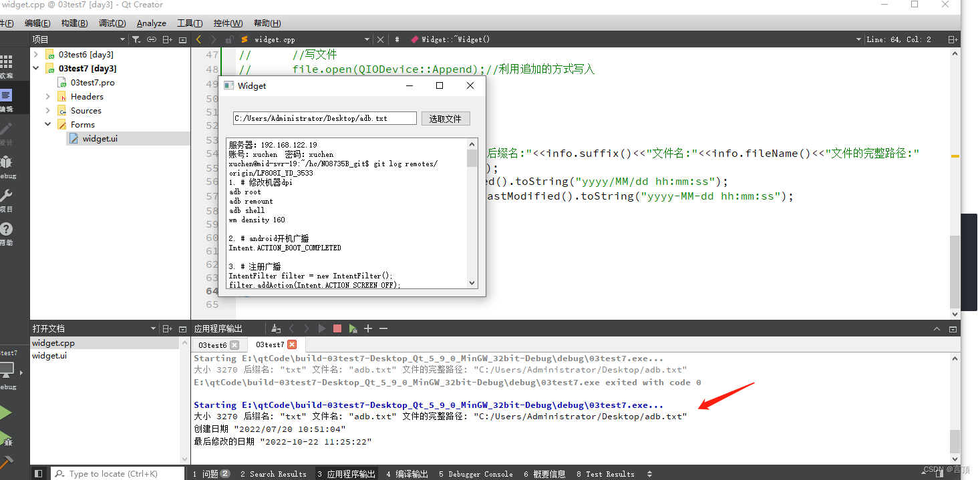
Task: Re-run the application with the green debug-run icon
Action: click(353, 328)
